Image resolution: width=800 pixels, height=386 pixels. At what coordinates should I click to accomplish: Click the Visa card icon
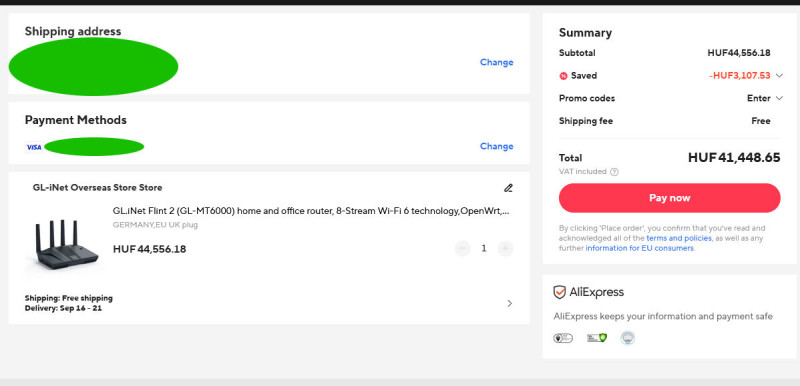pyautogui.click(x=34, y=147)
